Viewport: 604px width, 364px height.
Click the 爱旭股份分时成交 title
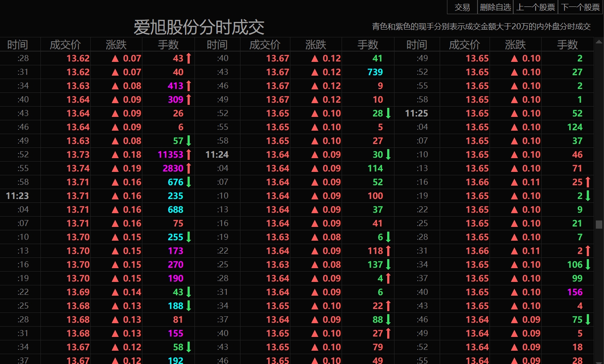(x=199, y=28)
